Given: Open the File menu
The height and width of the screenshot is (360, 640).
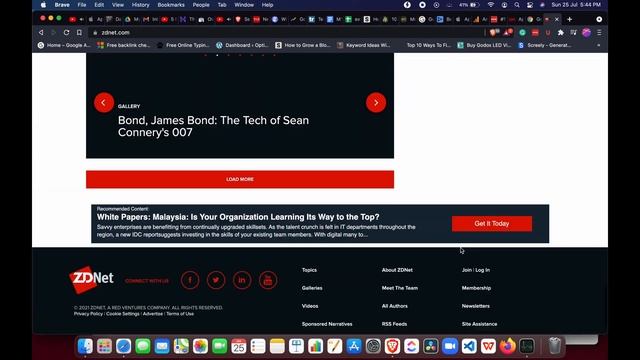Looking at the screenshot, I should point(82,5).
